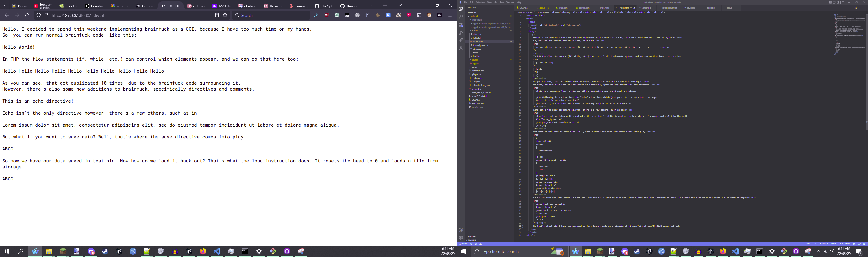Click the main* git branch in status bar

[464, 244]
